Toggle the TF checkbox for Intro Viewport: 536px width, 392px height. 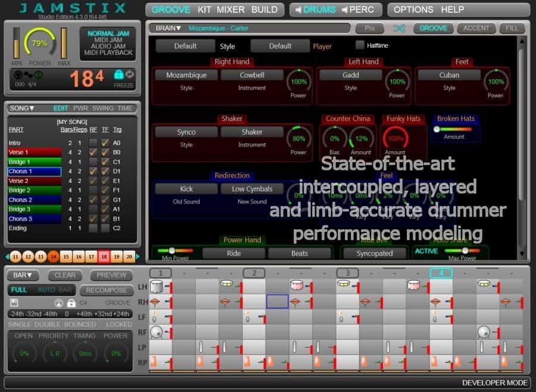point(105,142)
